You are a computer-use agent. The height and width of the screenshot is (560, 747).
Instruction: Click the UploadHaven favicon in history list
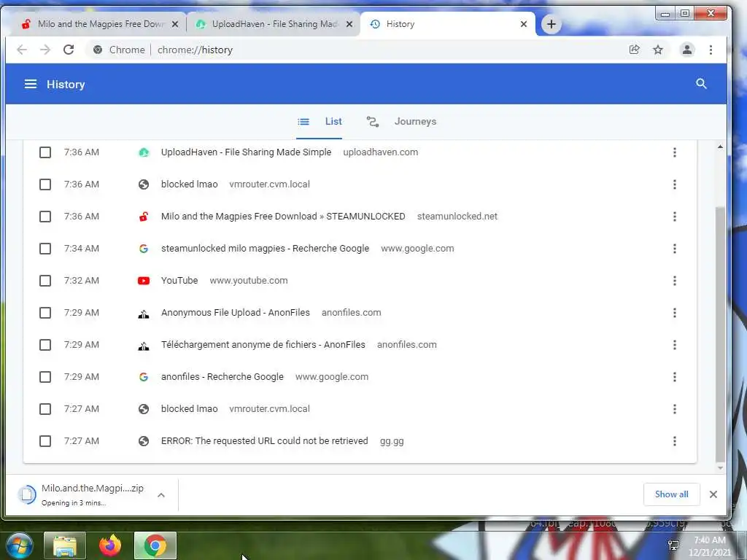144,152
